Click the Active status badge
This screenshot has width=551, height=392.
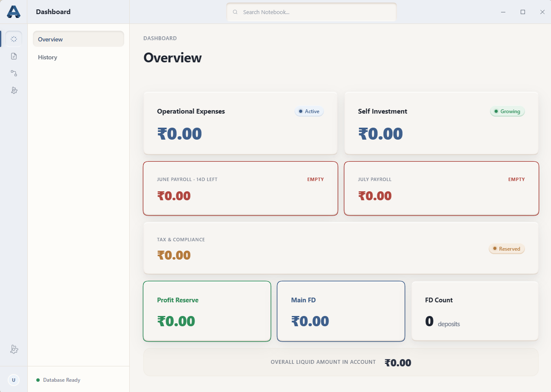coord(309,111)
